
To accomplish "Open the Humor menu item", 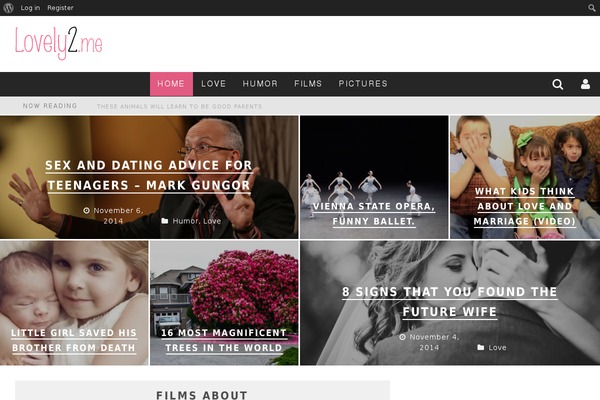I will 260,84.
